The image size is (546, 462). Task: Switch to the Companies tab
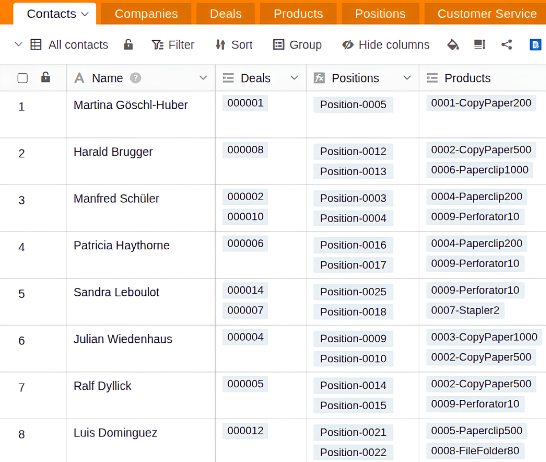pos(146,14)
